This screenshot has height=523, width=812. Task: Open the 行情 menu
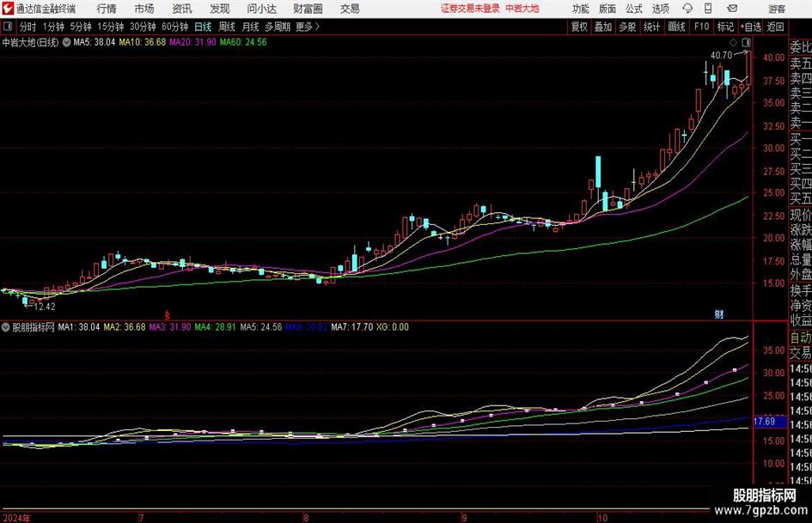click(x=107, y=9)
